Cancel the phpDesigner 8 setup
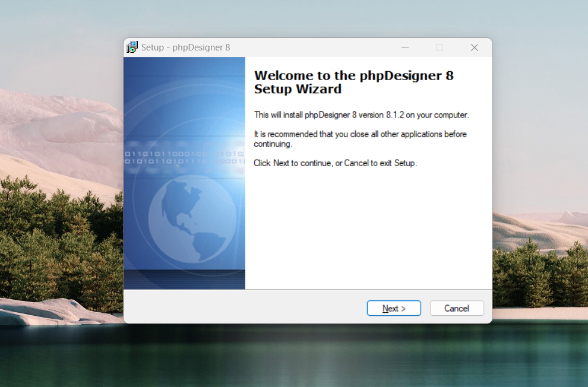This screenshot has width=588, height=387. click(x=457, y=308)
